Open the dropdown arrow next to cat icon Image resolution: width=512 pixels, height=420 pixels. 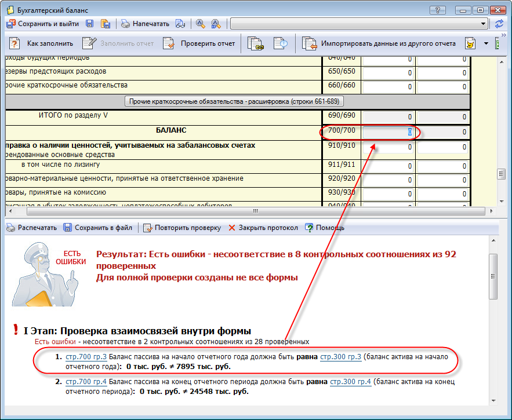(486, 43)
